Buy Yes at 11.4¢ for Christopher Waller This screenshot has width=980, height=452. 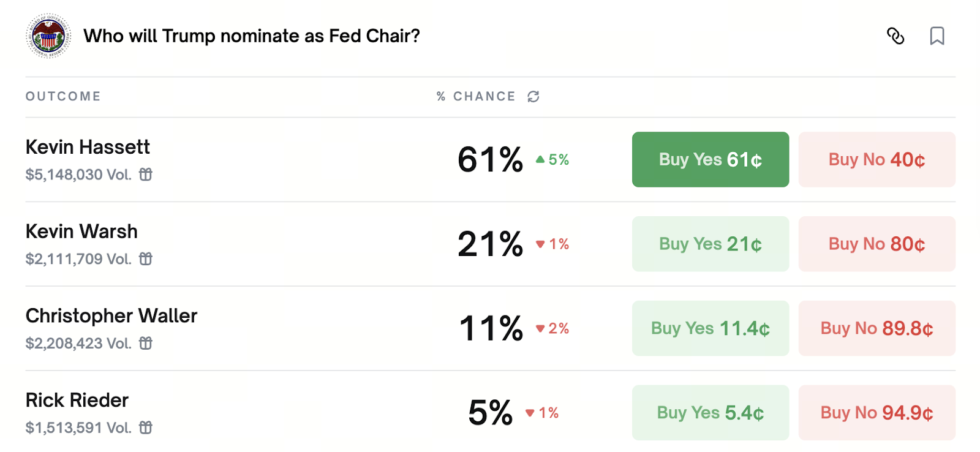[x=710, y=328]
